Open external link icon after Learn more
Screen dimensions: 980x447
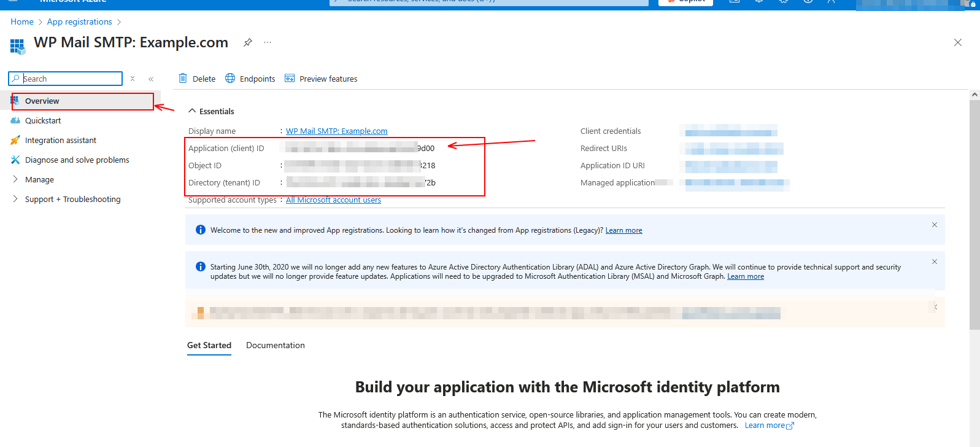coord(790,426)
